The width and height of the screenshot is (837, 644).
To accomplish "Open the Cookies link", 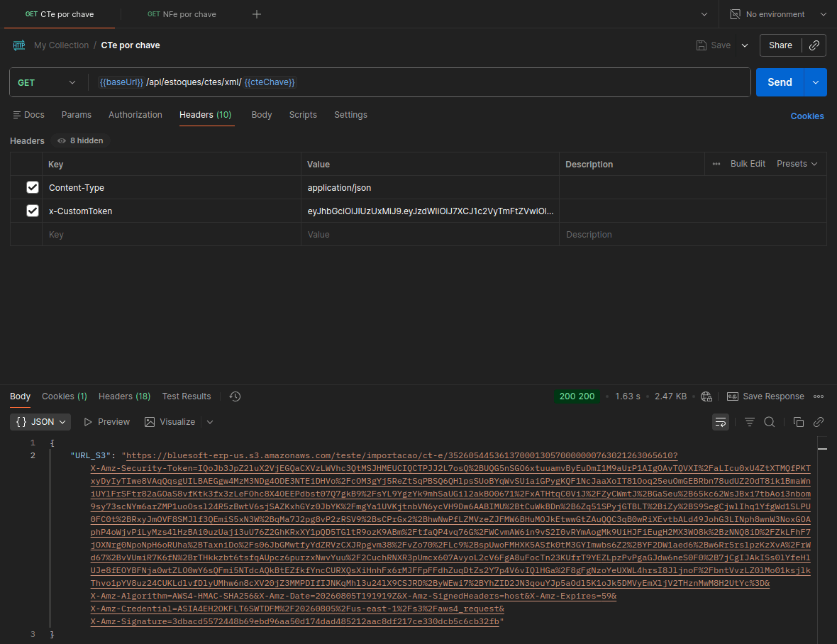I will (807, 116).
